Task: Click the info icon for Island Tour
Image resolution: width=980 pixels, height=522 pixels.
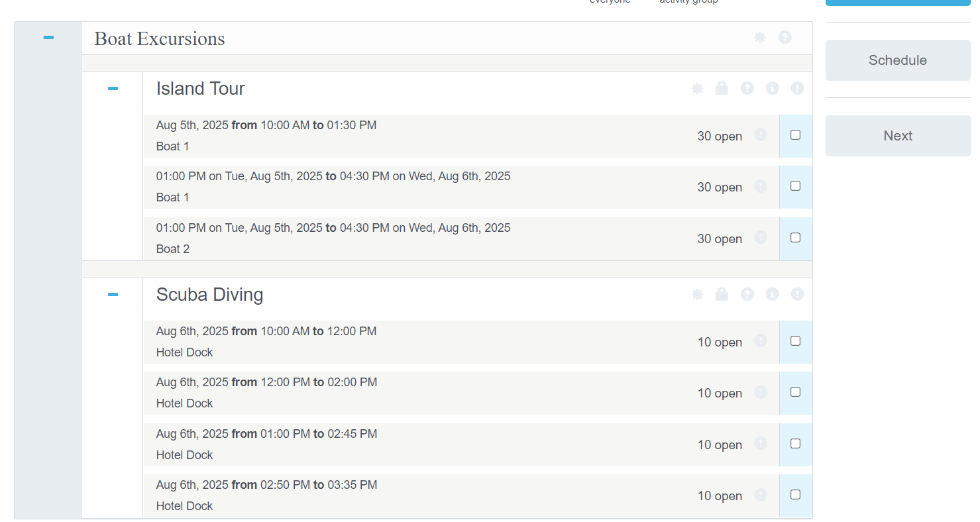Action: (x=772, y=88)
